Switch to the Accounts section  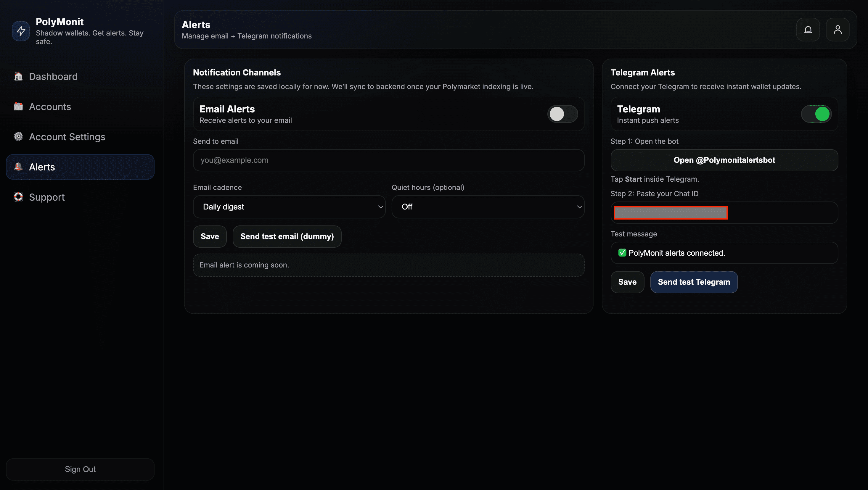pos(50,107)
